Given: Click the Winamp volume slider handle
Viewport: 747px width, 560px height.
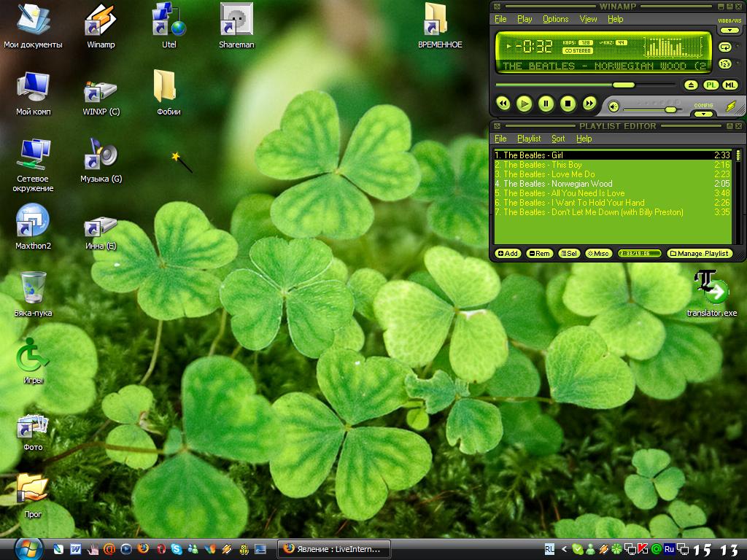Looking at the screenshot, I should (670, 109).
